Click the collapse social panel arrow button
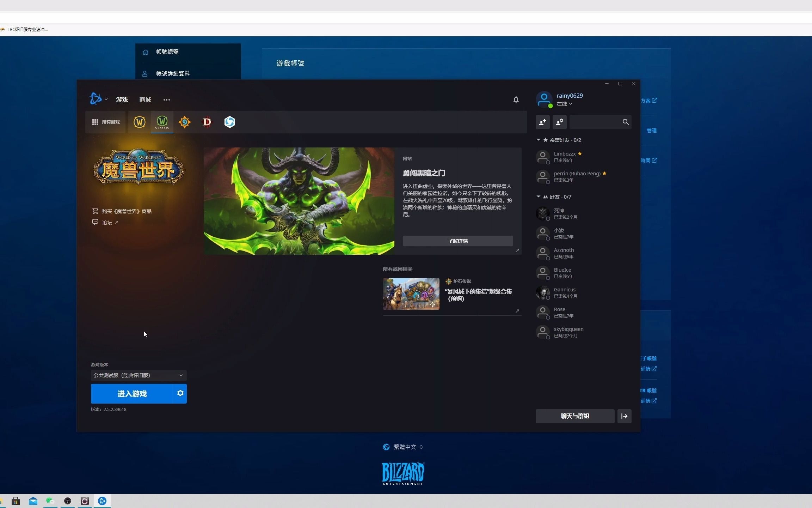The width and height of the screenshot is (812, 508). click(x=624, y=416)
